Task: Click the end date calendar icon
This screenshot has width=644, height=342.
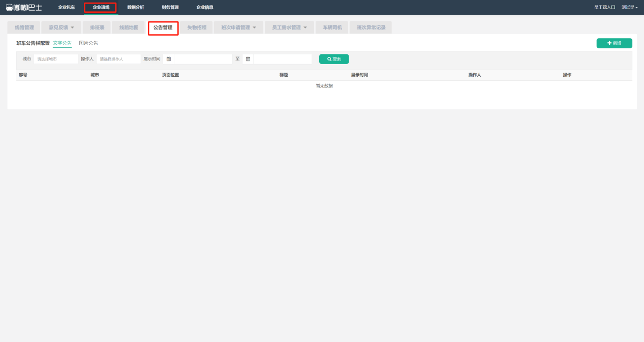Action: click(x=248, y=59)
